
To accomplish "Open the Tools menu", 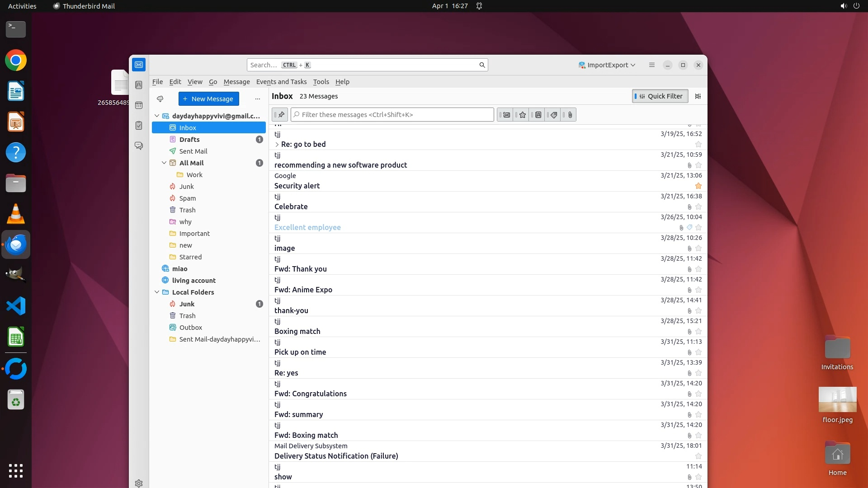I will 321,82.
